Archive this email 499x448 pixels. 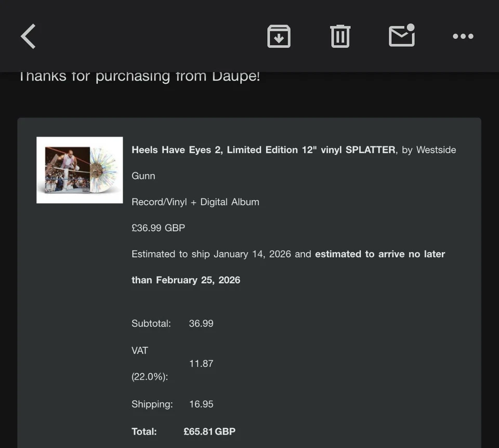pos(279,36)
